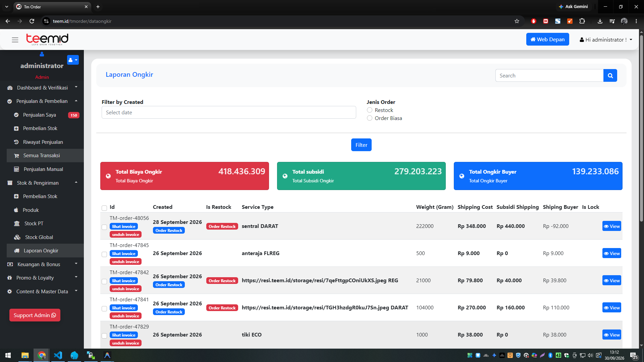
Task: Click Chrome icon on taskbar
Action: (42, 355)
